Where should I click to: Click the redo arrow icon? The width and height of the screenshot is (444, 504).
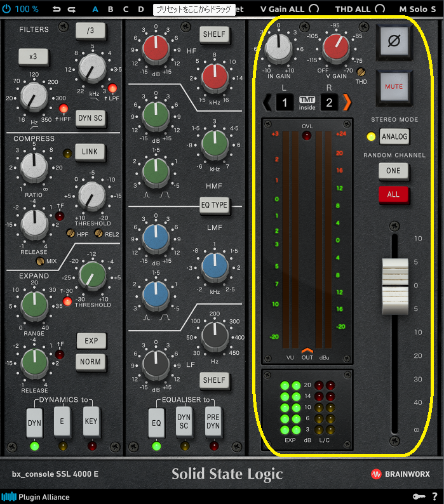pyautogui.click(x=72, y=10)
